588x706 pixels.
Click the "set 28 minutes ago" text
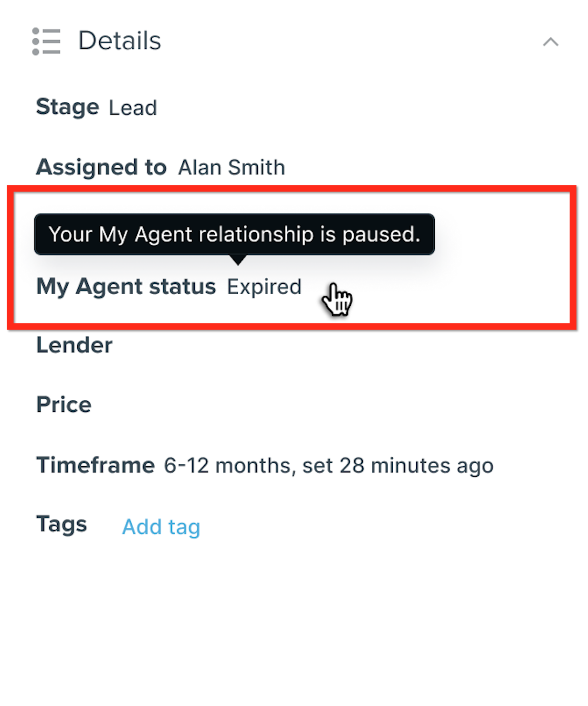(398, 466)
